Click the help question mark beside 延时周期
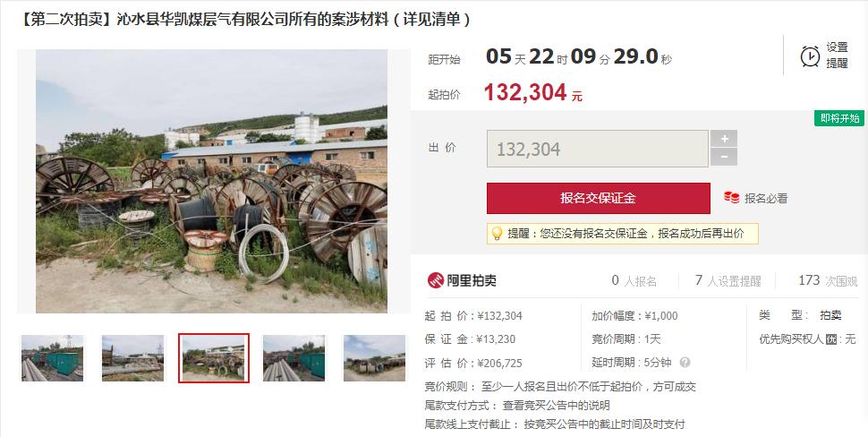Viewport: 868px width, 437px height. click(685, 363)
